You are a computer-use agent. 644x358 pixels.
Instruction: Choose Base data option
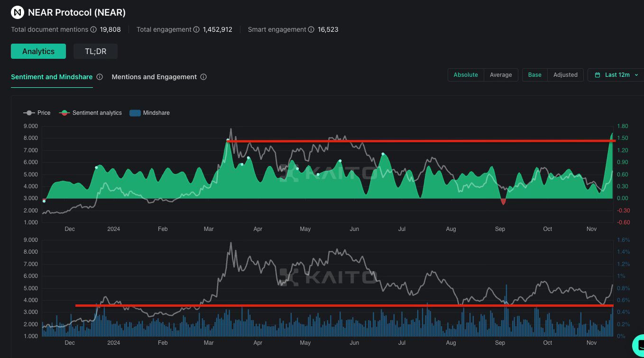point(534,75)
